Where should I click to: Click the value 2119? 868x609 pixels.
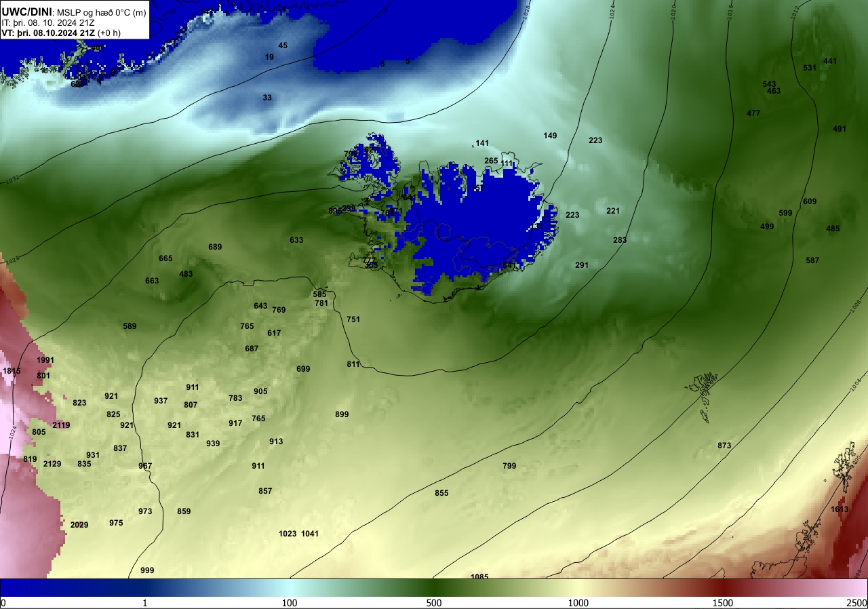61,425
